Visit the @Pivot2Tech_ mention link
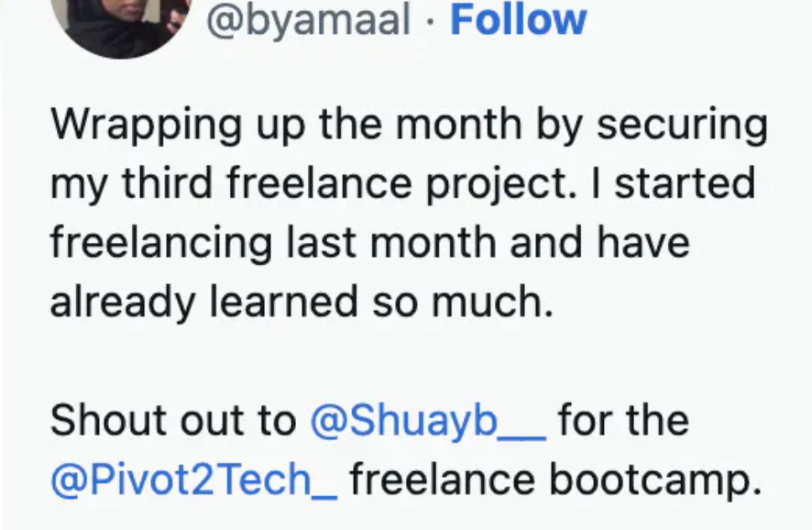Viewport: 812px width, 530px height. [x=193, y=481]
